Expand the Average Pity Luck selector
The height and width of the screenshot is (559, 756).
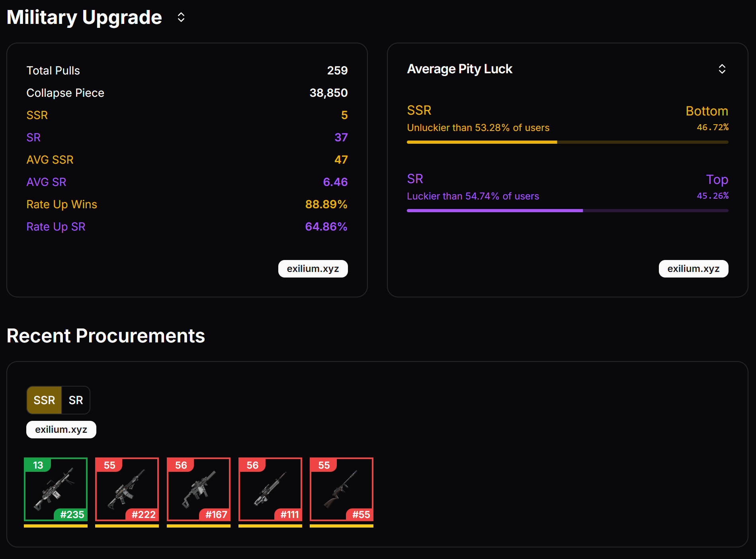tap(722, 69)
